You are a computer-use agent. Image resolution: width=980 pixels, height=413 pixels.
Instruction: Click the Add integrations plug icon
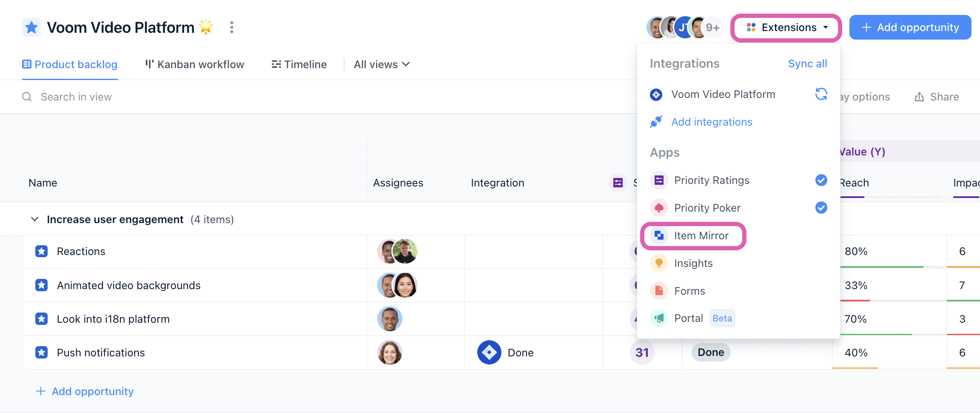click(656, 122)
